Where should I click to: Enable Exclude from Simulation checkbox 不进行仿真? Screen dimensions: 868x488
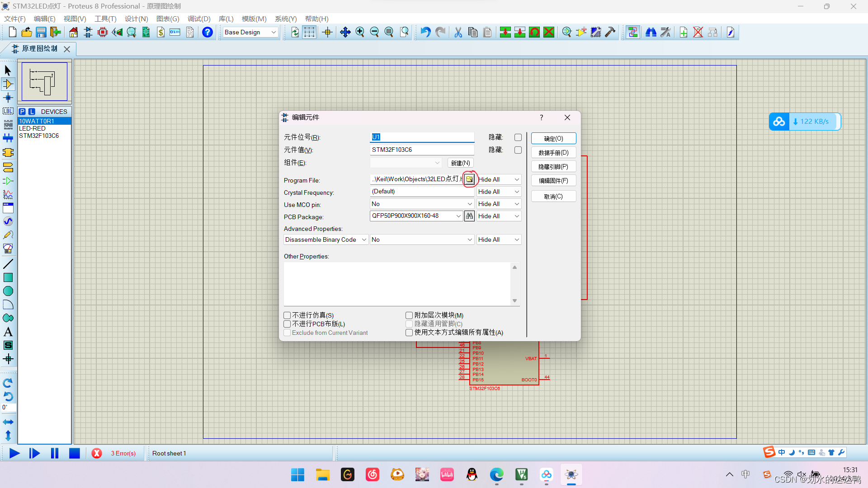[x=287, y=315]
